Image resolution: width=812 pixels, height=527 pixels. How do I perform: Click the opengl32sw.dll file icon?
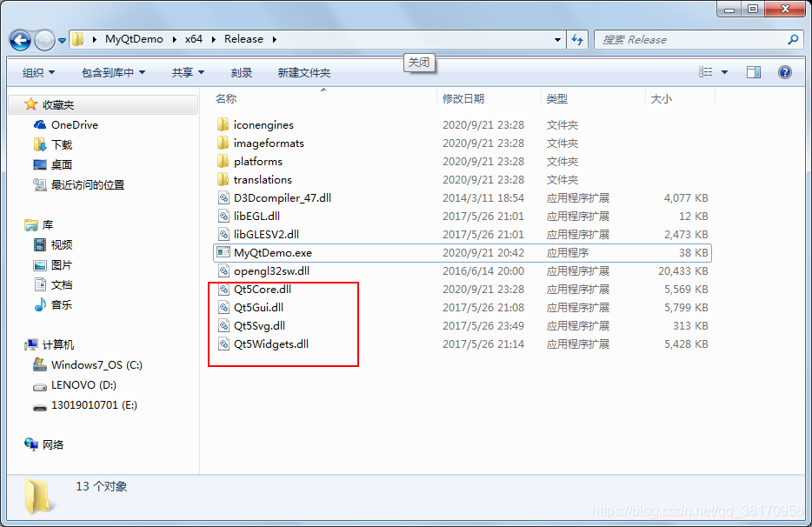(223, 270)
